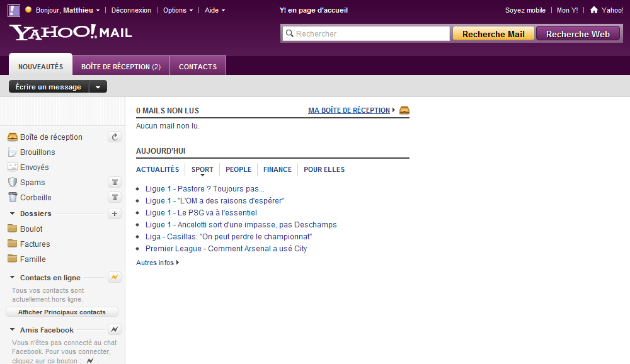The image size is (630, 364).
Task: Open the Famille folder
Action: tap(33, 259)
